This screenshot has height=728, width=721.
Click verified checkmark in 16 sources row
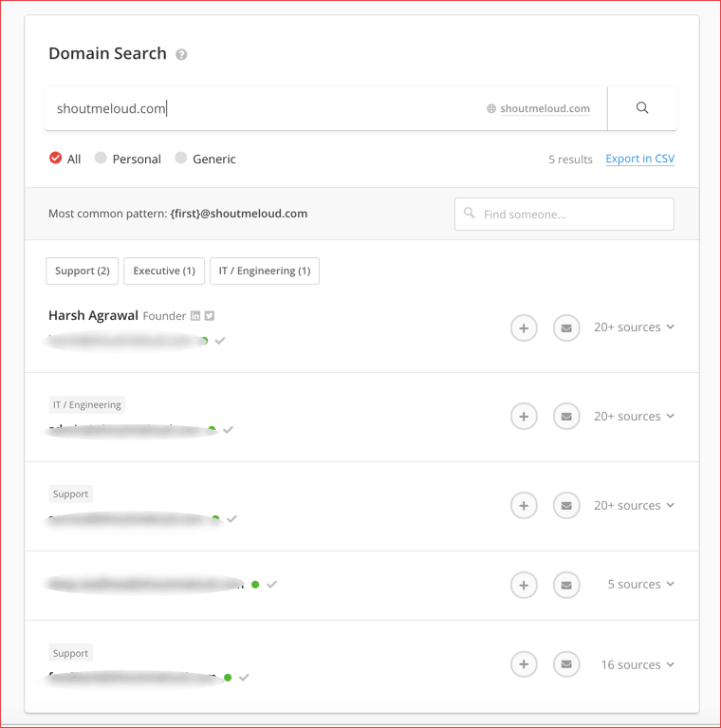tap(244, 678)
